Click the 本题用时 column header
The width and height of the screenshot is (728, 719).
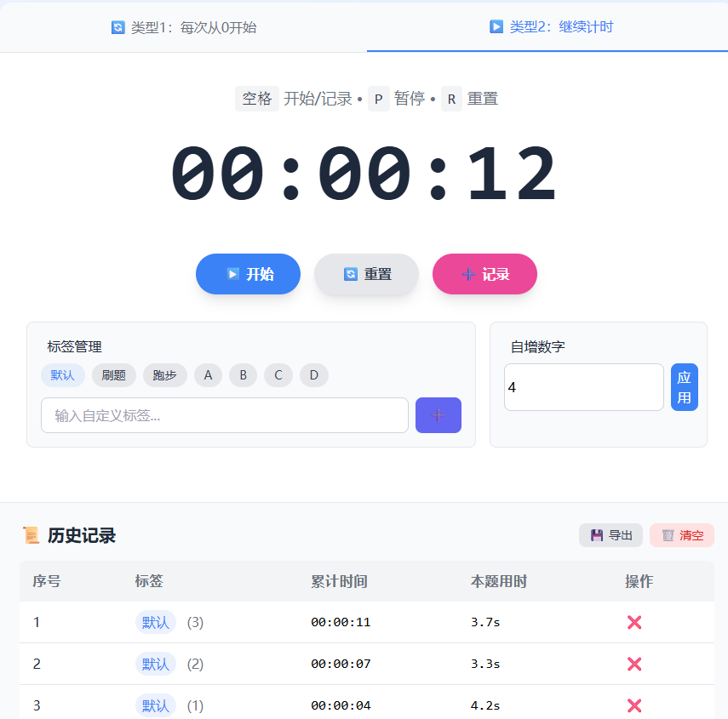coord(499,581)
